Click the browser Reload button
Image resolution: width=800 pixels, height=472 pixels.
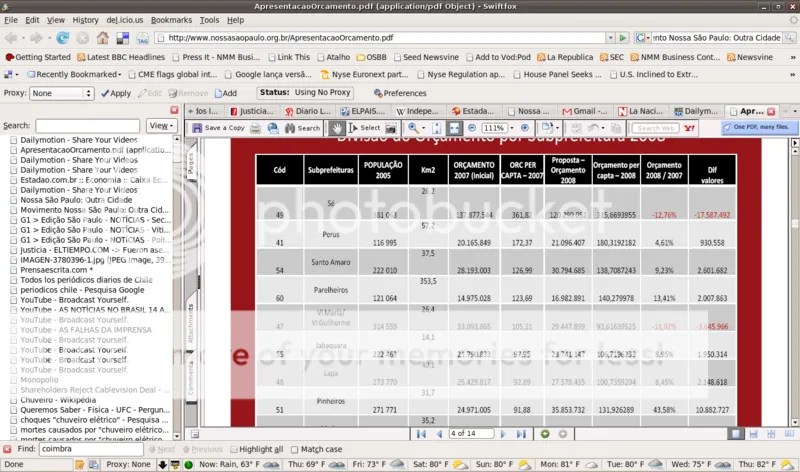pyautogui.click(x=62, y=38)
